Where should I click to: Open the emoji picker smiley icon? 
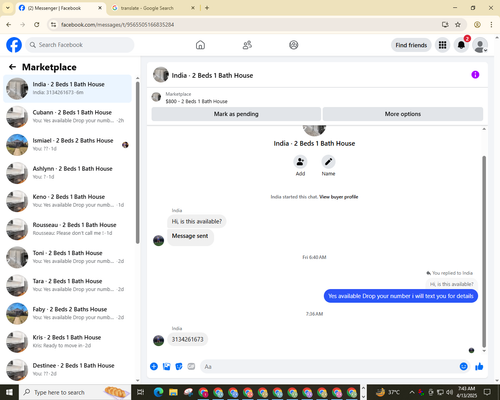[463, 367]
